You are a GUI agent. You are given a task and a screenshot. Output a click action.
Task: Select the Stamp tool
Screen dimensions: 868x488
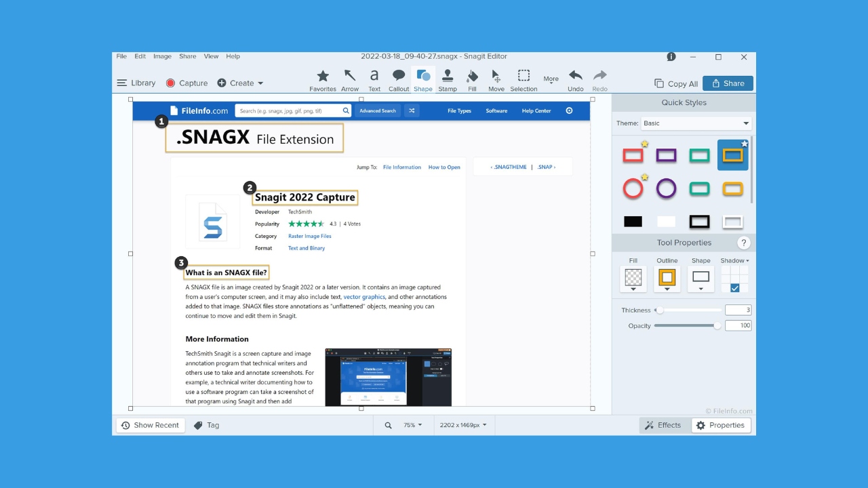tap(448, 80)
